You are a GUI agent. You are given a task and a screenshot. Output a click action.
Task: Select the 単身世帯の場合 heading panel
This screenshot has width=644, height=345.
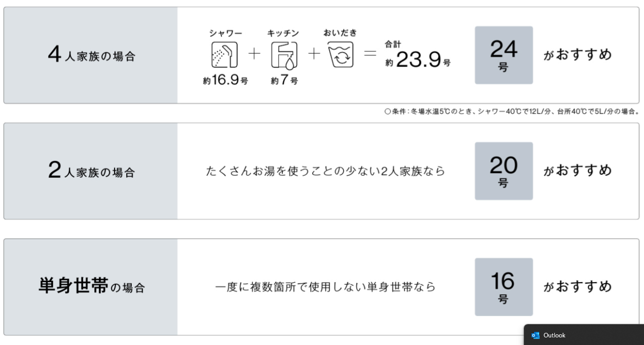pos(91,287)
